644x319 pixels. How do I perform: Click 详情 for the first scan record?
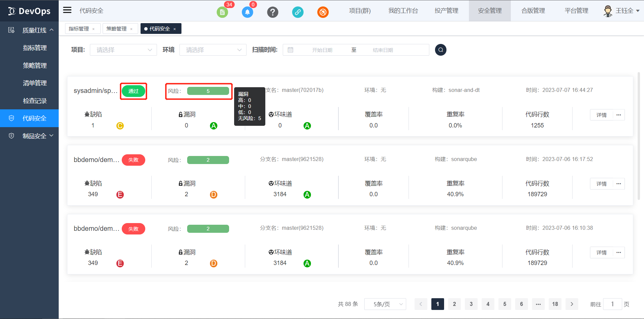pyautogui.click(x=601, y=115)
